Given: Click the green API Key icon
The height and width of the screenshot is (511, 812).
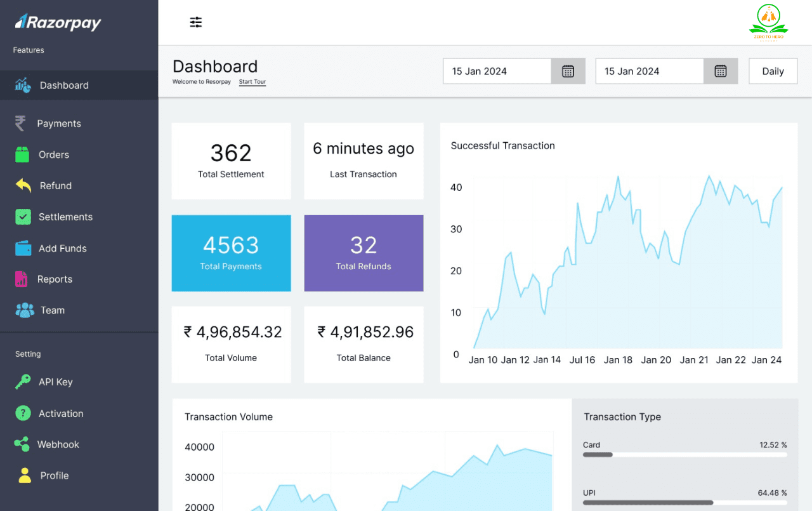Looking at the screenshot, I should 23,382.
